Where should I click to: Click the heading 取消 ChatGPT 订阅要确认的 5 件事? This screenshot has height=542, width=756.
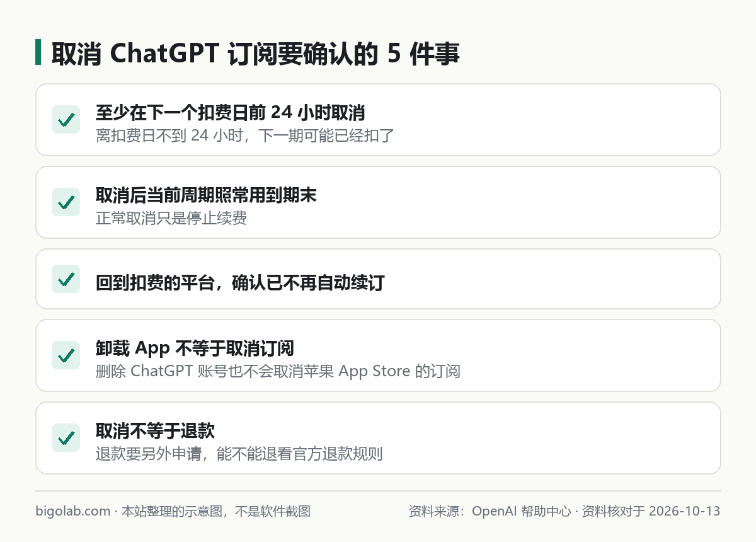click(x=255, y=54)
